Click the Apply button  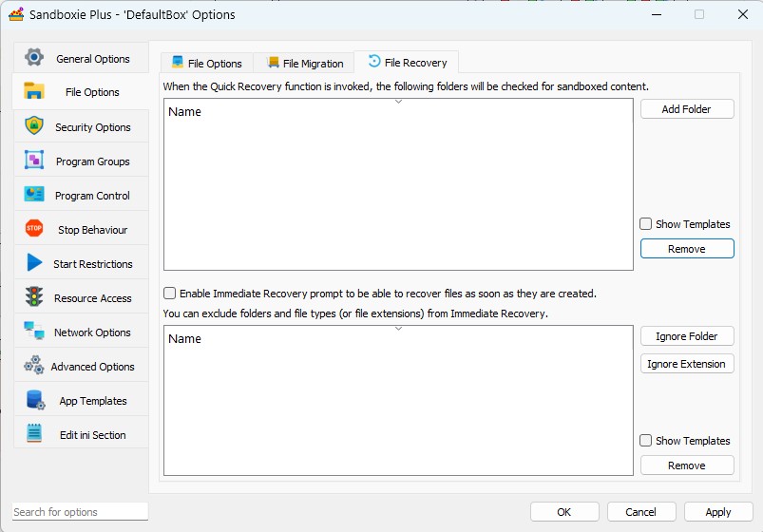(x=718, y=512)
